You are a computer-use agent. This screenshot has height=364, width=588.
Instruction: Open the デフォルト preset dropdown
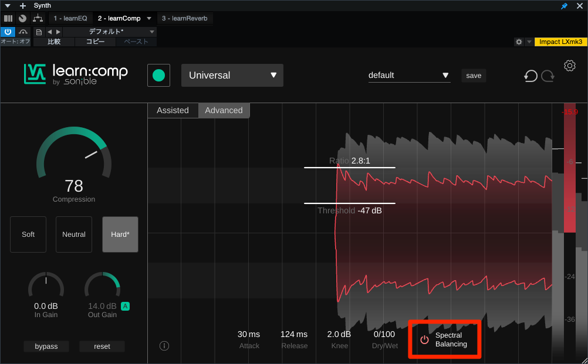click(109, 32)
